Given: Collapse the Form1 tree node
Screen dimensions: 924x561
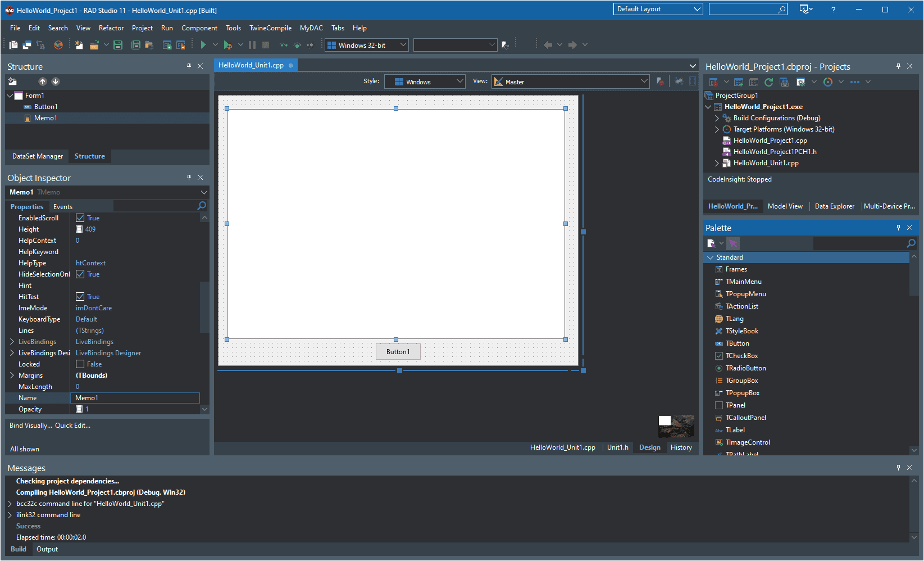Looking at the screenshot, I should pos(10,96).
